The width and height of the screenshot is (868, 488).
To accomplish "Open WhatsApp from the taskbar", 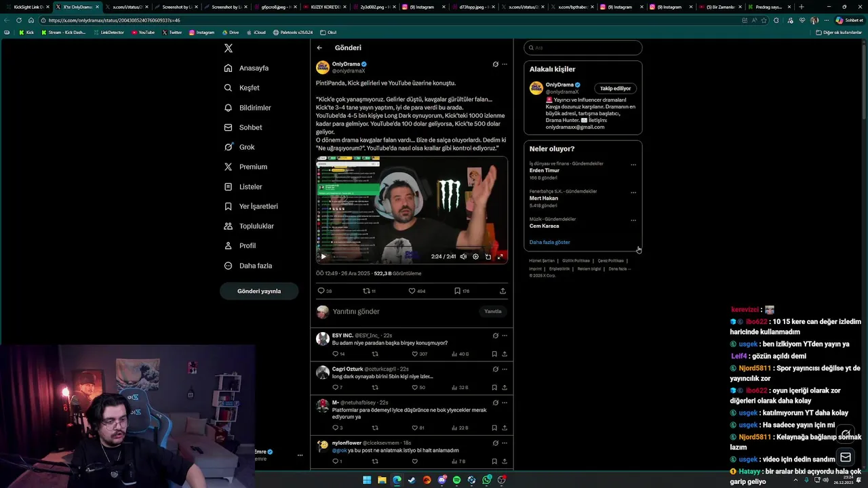I will click(487, 480).
